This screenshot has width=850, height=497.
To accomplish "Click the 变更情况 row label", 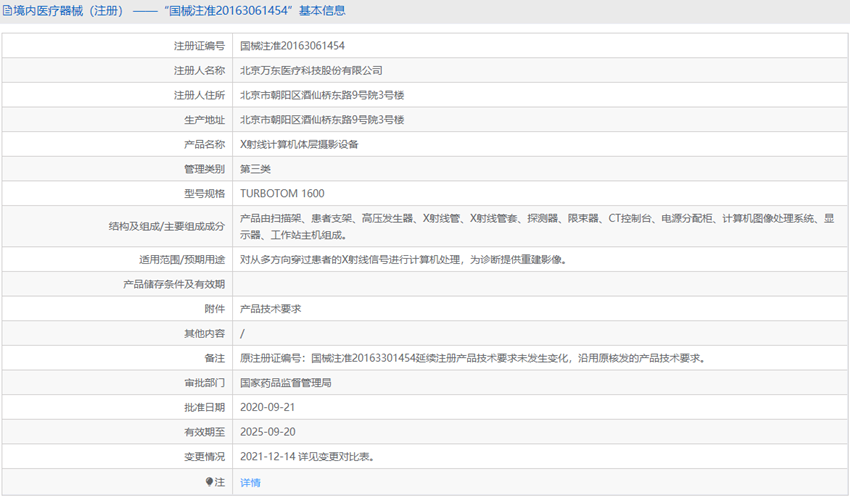I will pos(204,457).
